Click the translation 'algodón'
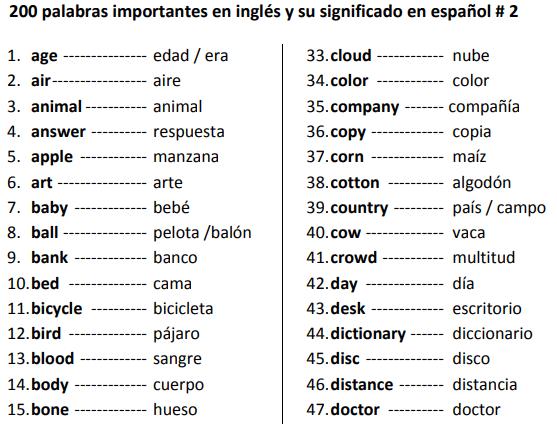This screenshot has height=424, width=557. (482, 183)
